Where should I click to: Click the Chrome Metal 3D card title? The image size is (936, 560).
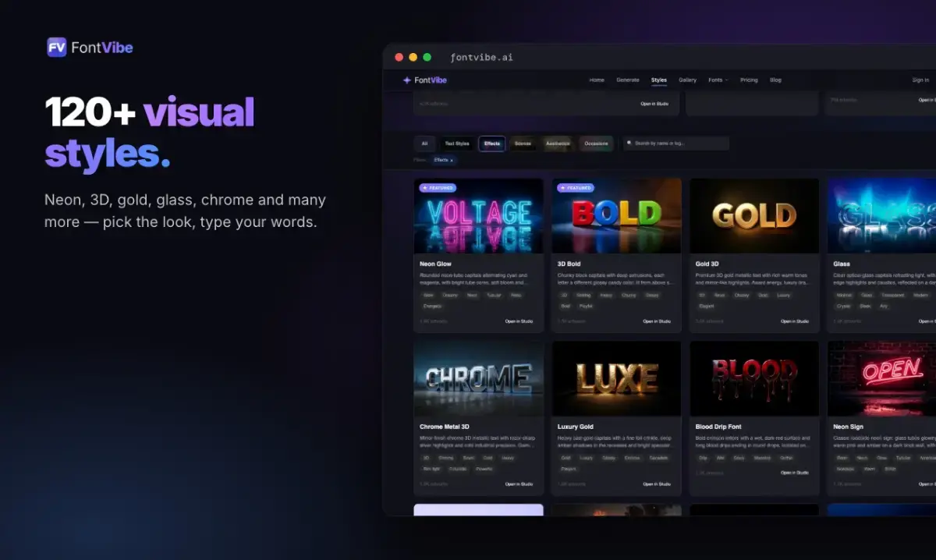pos(445,427)
